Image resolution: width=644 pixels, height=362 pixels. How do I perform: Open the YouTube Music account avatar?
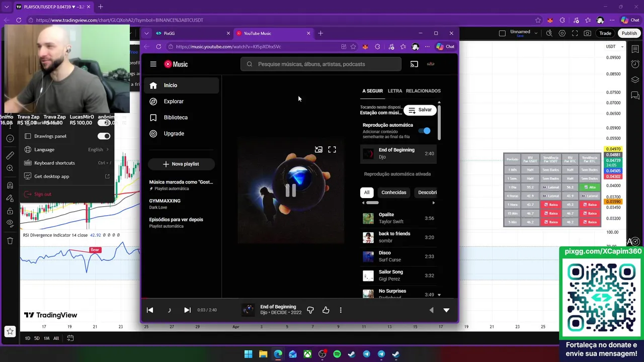431,64
